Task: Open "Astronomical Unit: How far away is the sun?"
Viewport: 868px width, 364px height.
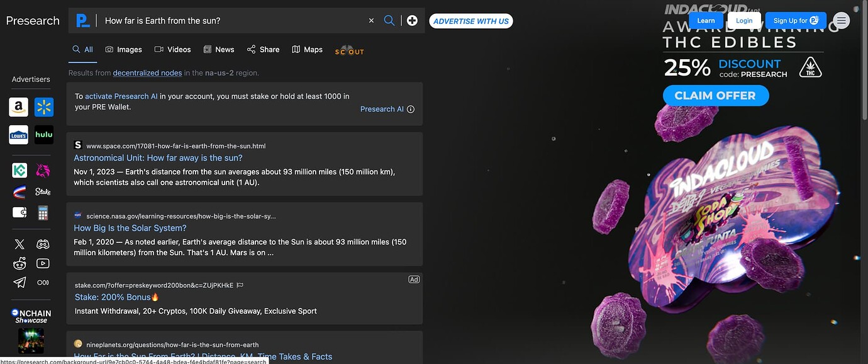Action: [x=158, y=158]
